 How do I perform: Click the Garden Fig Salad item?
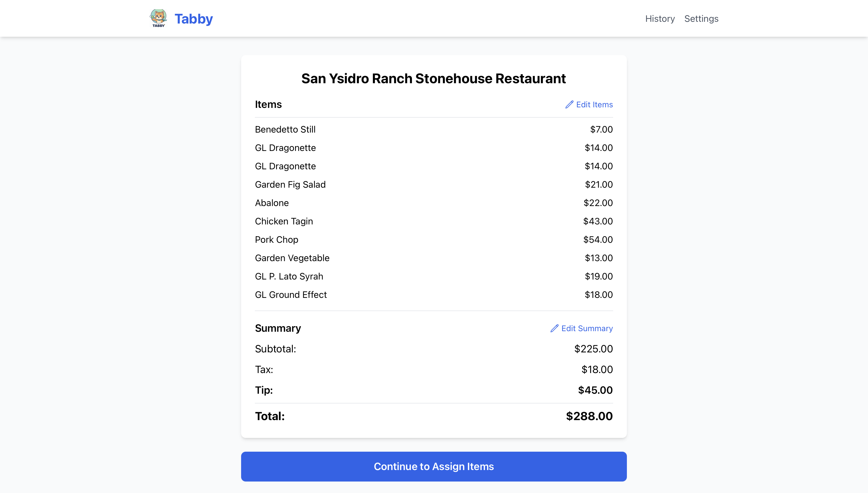coord(290,185)
